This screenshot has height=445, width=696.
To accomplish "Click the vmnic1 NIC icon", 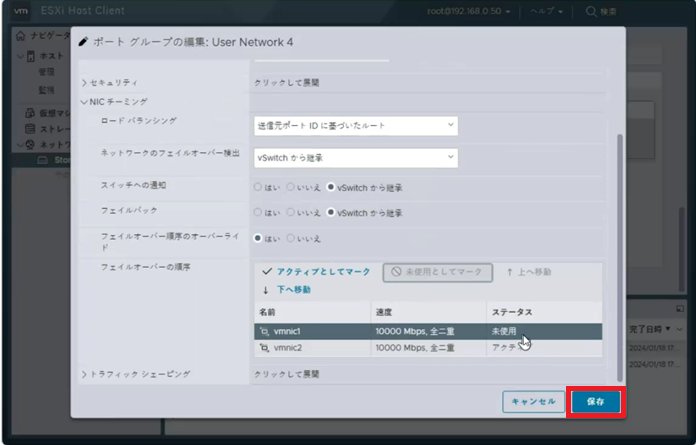I will tap(265, 331).
